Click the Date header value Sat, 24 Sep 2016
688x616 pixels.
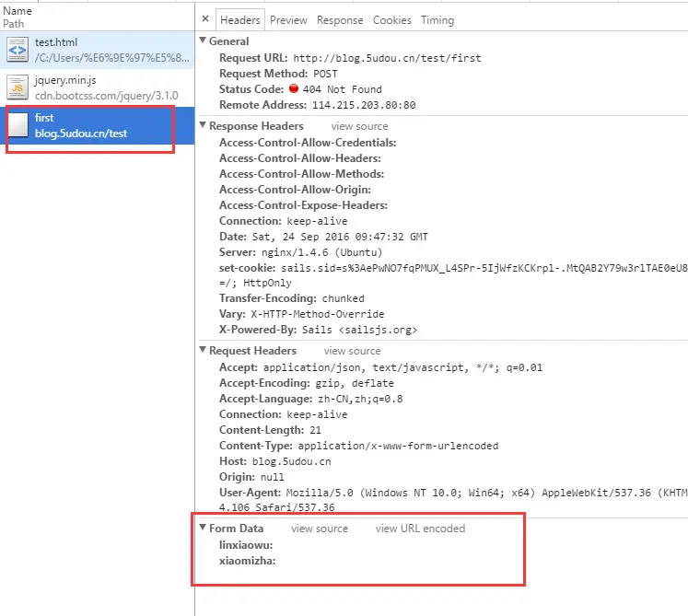[x=340, y=237]
